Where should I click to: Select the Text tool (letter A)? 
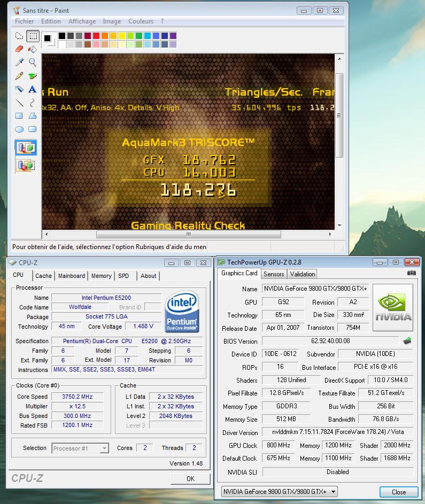(x=33, y=89)
